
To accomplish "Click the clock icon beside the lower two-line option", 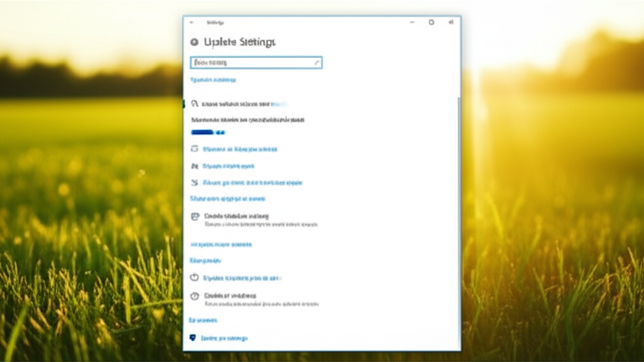I will (x=194, y=295).
